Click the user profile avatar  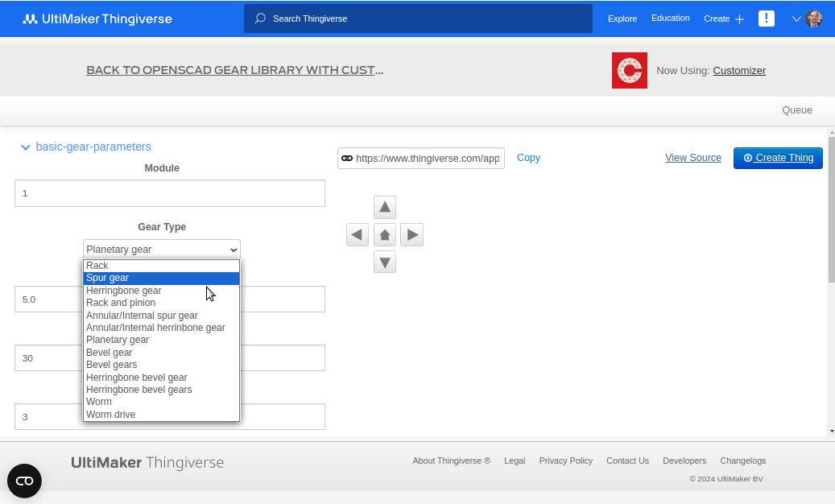[x=814, y=19]
